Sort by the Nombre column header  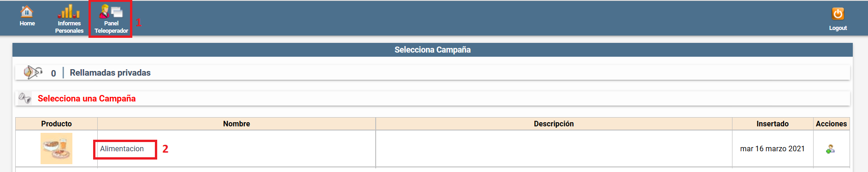(236, 124)
